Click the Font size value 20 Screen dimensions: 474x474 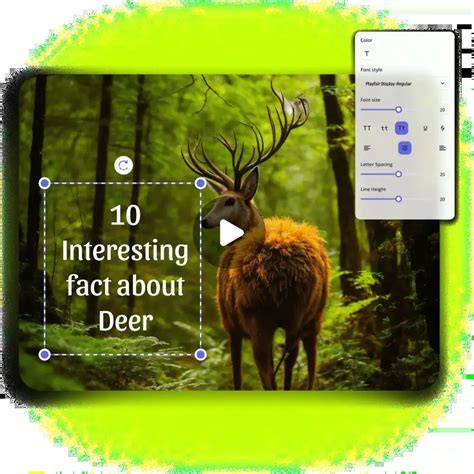pos(442,110)
